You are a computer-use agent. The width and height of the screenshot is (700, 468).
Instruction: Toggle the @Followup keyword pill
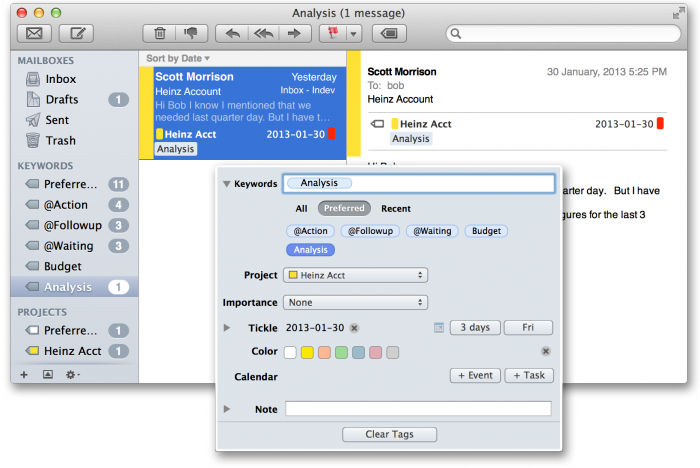point(370,231)
